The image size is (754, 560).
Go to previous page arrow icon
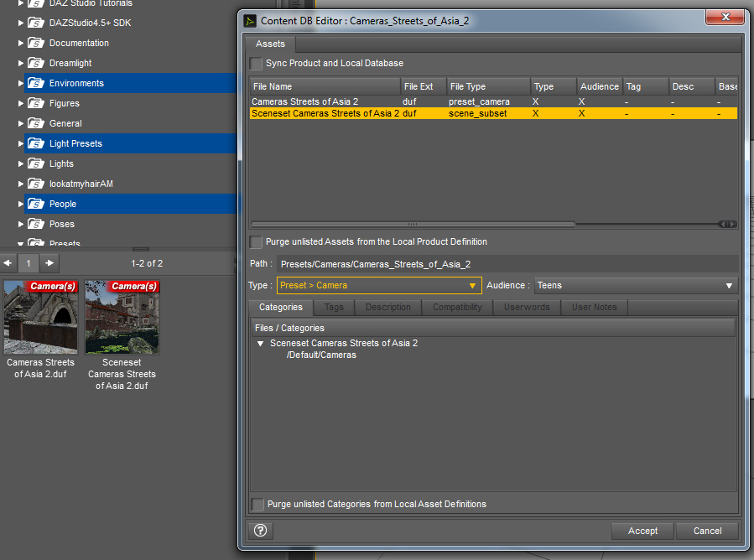click(x=8, y=263)
